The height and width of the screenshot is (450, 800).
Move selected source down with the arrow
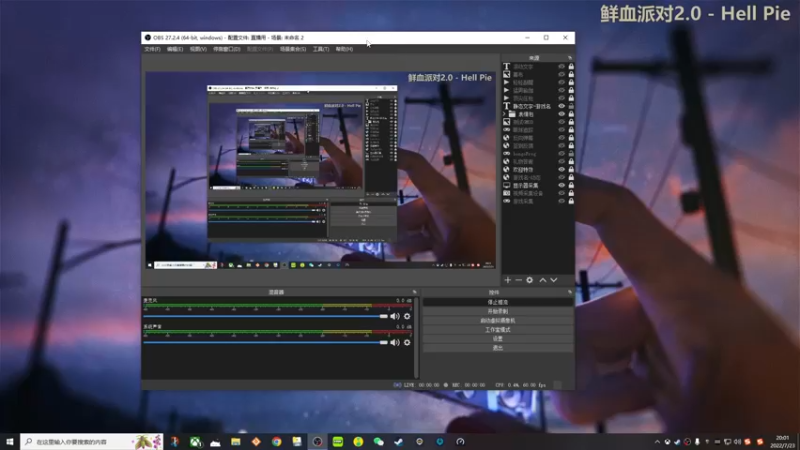pos(554,280)
